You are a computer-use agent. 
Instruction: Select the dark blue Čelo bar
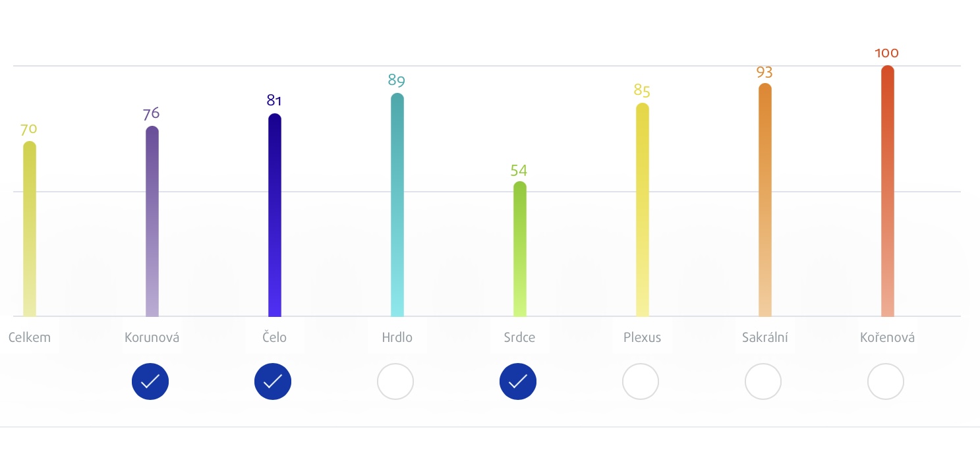coord(275,215)
